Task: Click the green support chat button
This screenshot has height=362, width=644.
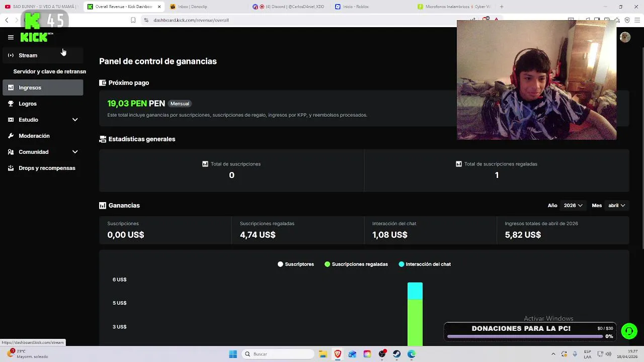Action: [x=629, y=331]
